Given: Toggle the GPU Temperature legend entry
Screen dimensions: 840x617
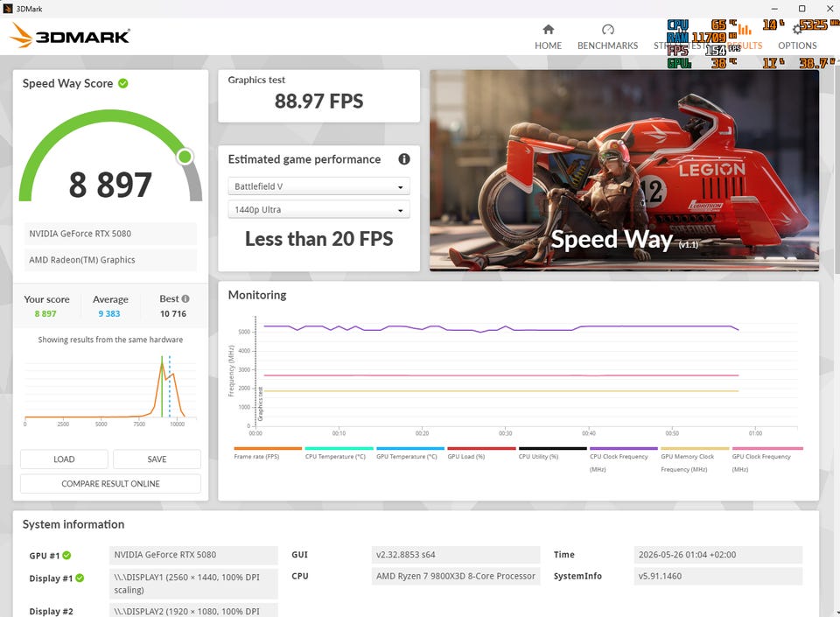Looking at the screenshot, I should pyautogui.click(x=409, y=452).
